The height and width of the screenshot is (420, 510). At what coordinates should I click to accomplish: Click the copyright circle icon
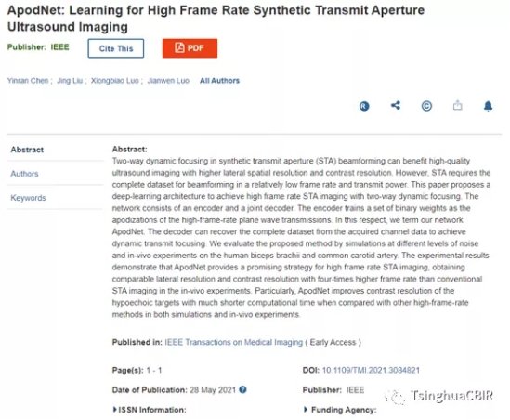(426, 106)
